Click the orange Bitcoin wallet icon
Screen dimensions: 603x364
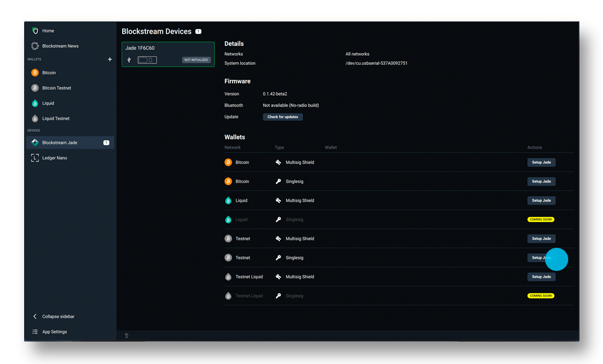[34, 72]
